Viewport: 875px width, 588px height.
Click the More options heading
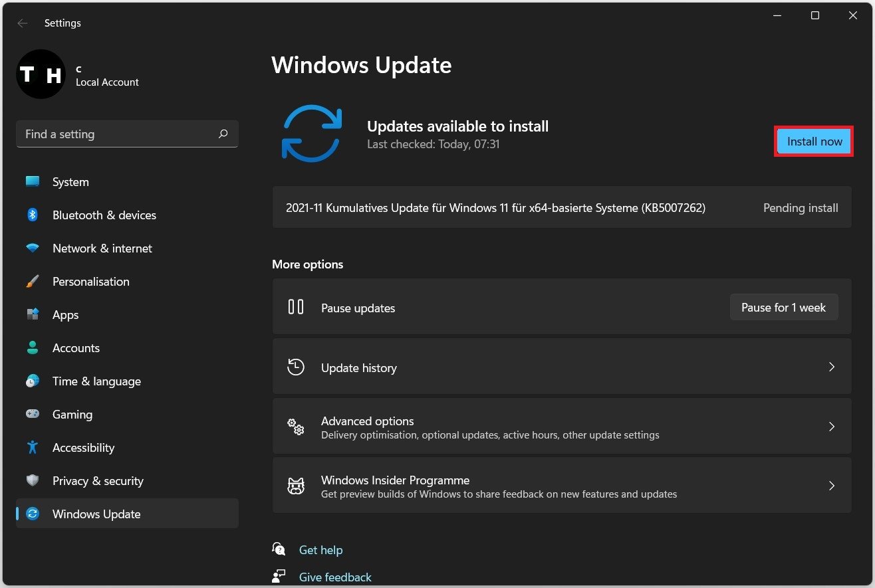click(x=307, y=264)
